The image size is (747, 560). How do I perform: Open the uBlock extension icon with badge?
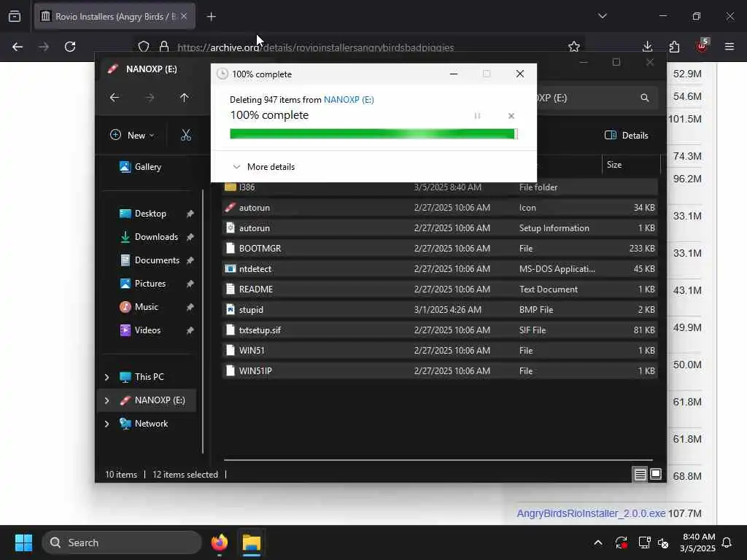(702, 46)
